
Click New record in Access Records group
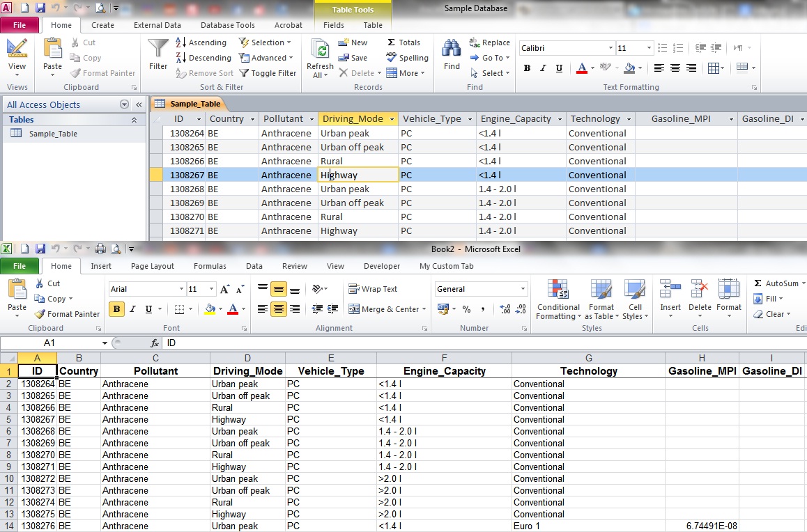click(353, 42)
